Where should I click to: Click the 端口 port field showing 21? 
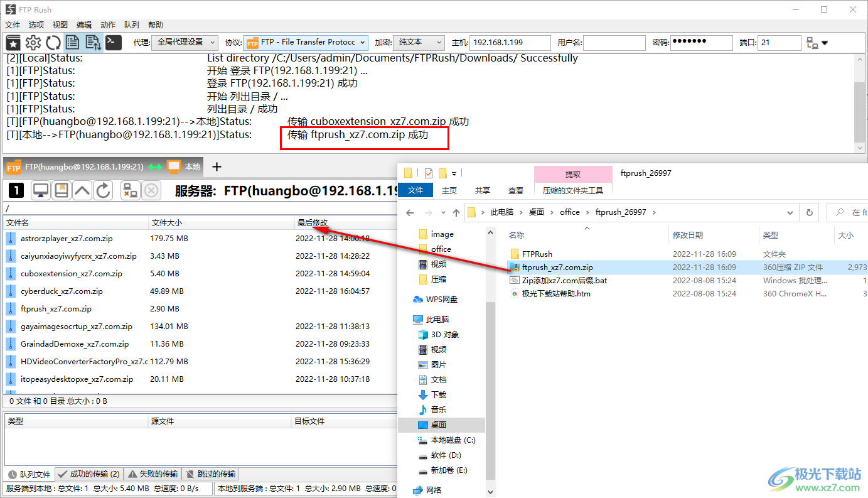coord(780,43)
